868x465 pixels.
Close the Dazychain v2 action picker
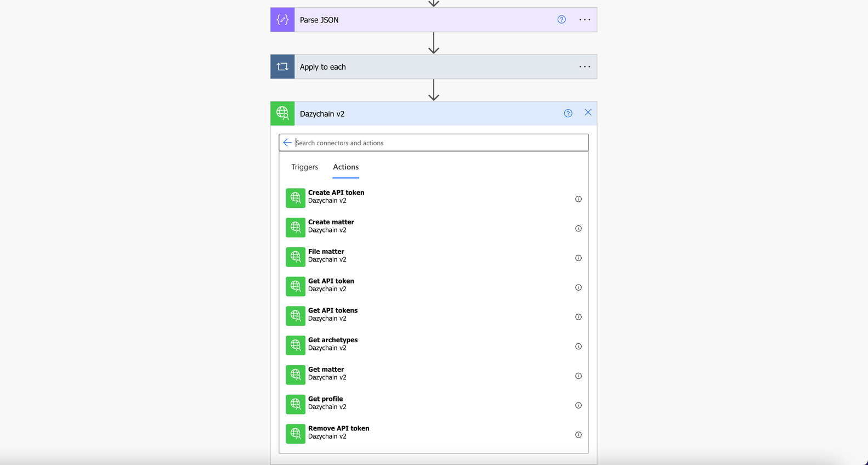588,112
